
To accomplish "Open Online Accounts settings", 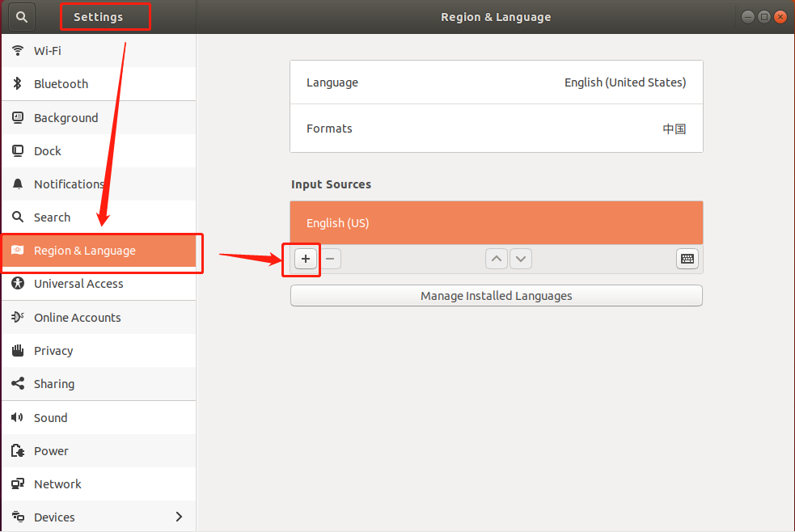I will (x=99, y=317).
